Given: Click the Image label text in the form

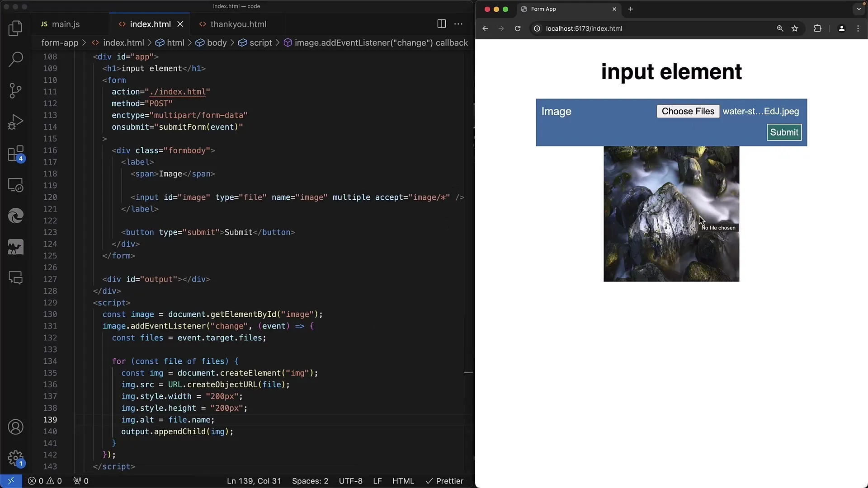Looking at the screenshot, I should 556,112.
